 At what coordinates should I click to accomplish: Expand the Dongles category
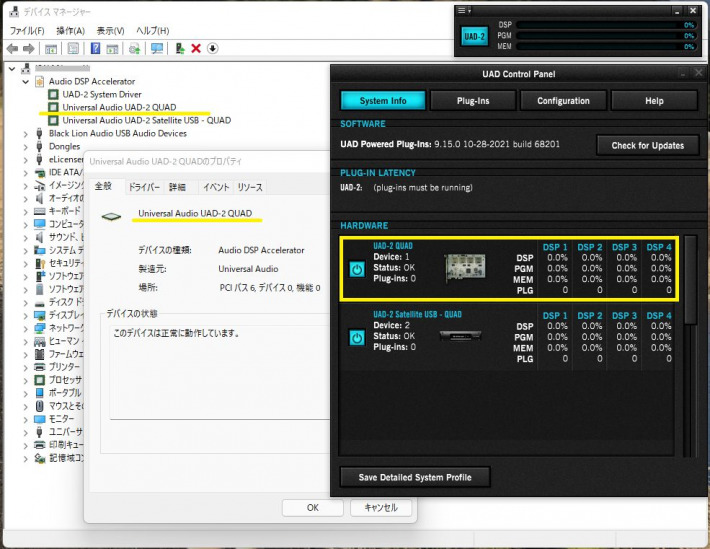27,146
